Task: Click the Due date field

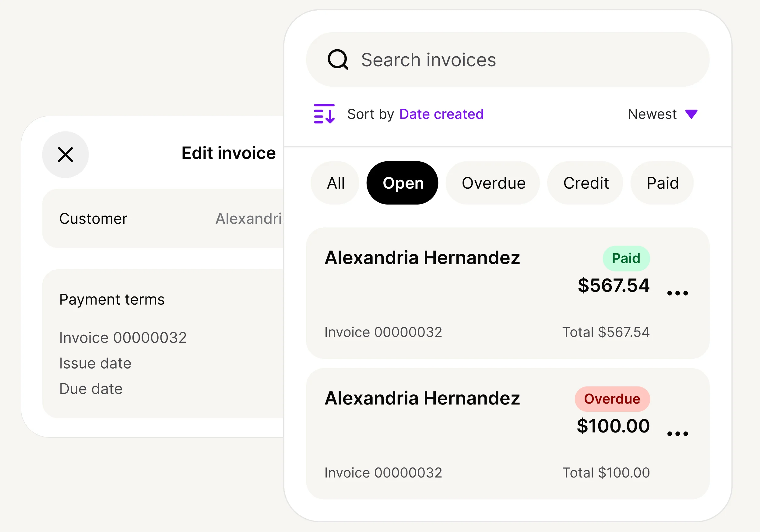Action: pyautogui.click(x=91, y=389)
